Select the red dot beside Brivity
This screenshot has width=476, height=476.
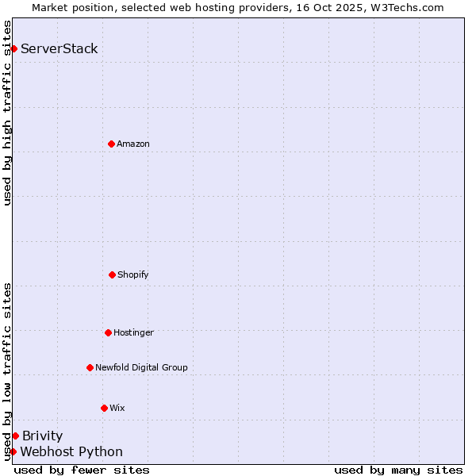pos(15,436)
